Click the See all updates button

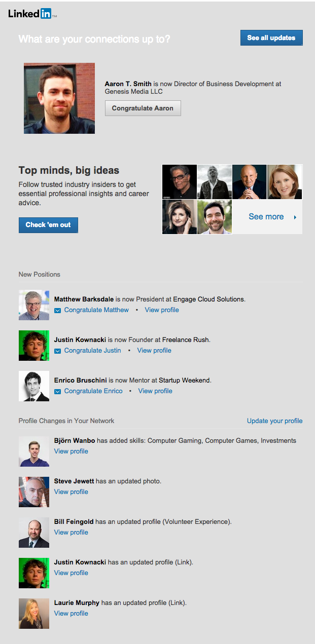(x=271, y=38)
